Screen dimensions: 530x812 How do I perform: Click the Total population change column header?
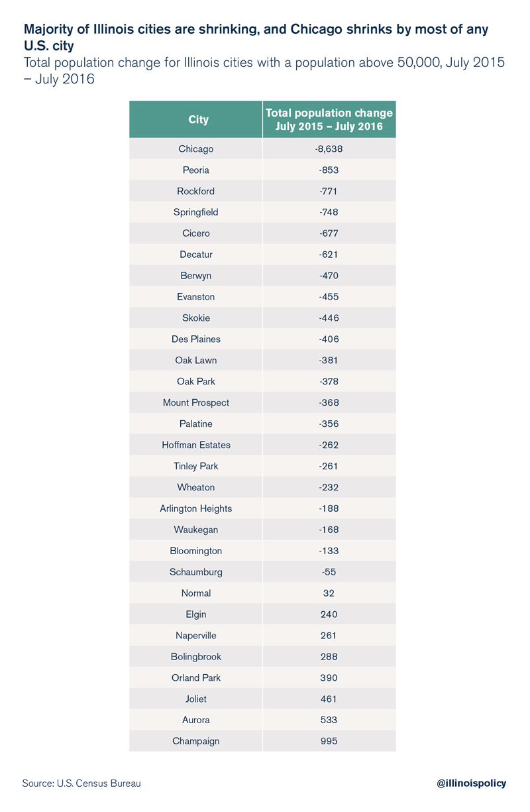pos(329,119)
